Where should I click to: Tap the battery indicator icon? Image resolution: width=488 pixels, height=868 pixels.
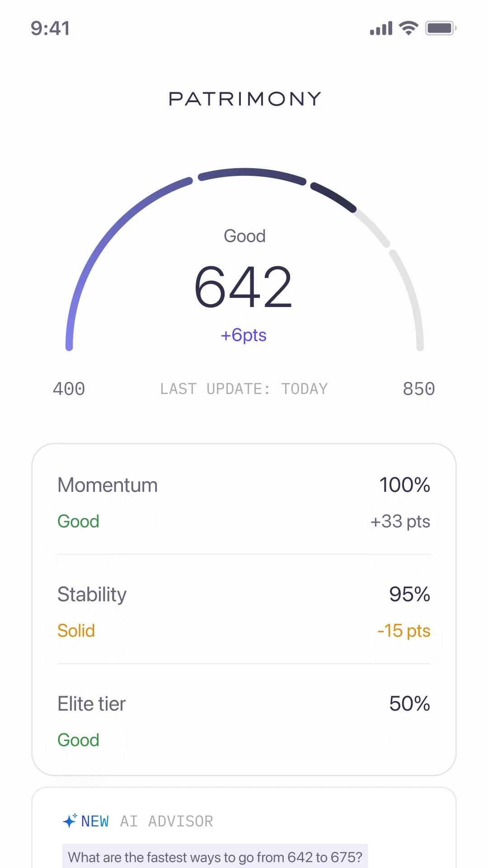point(441,28)
